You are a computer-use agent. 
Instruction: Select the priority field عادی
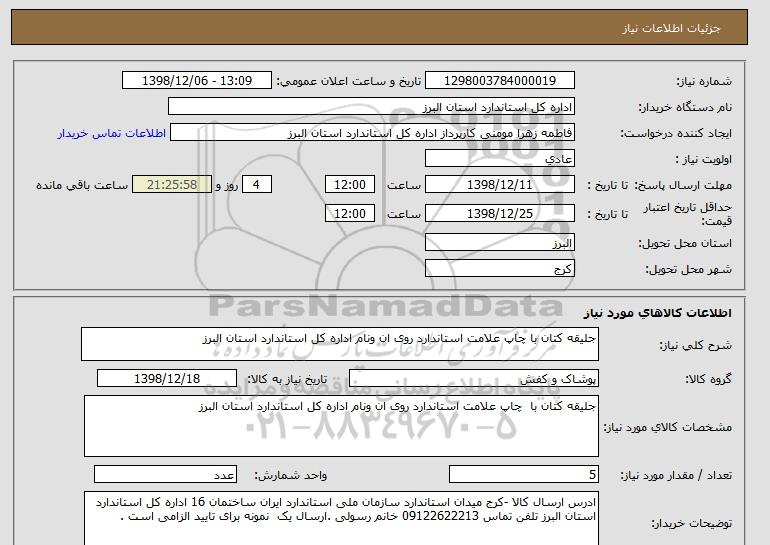(499, 159)
